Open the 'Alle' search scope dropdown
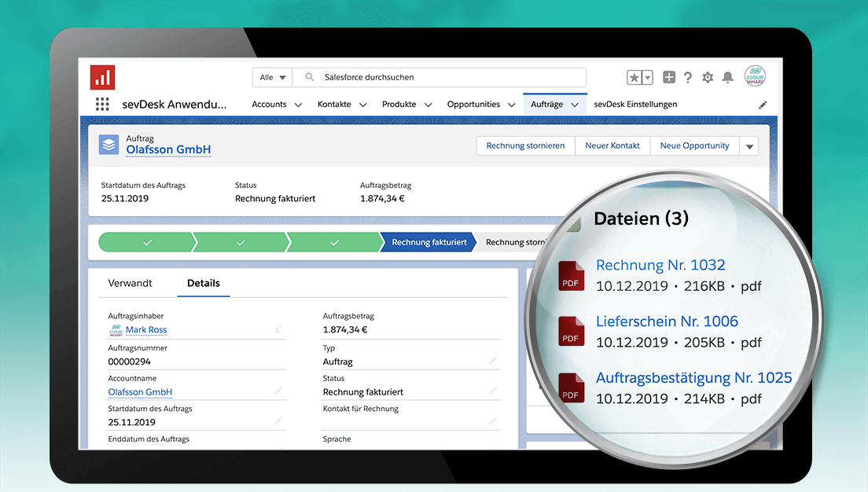Image resolution: width=868 pixels, height=492 pixels. 271,77
